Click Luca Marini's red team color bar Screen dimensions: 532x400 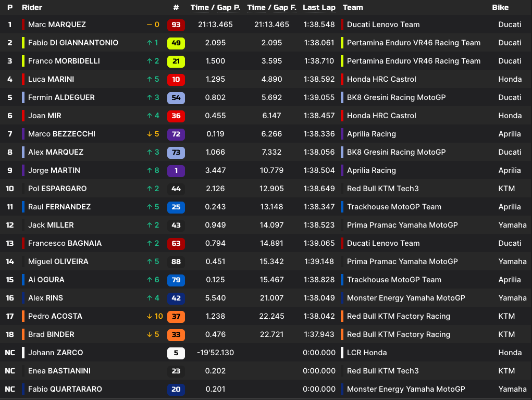pyautogui.click(x=23, y=79)
